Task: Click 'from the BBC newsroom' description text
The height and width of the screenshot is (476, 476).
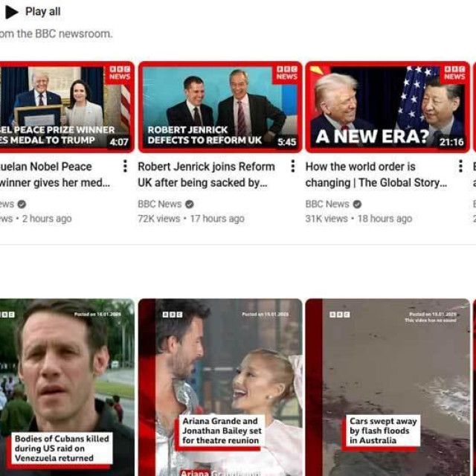Action: [57, 33]
